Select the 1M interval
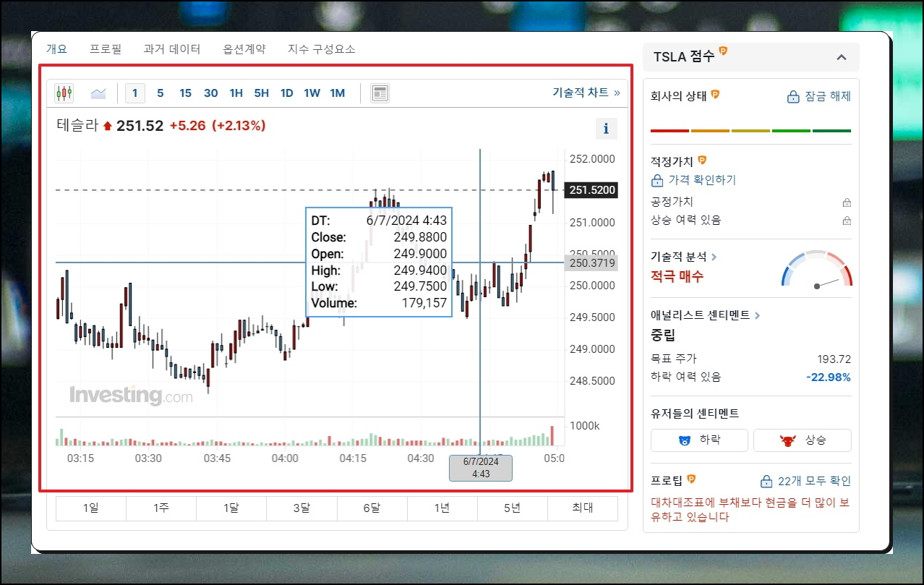924x585 pixels. coord(338,93)
